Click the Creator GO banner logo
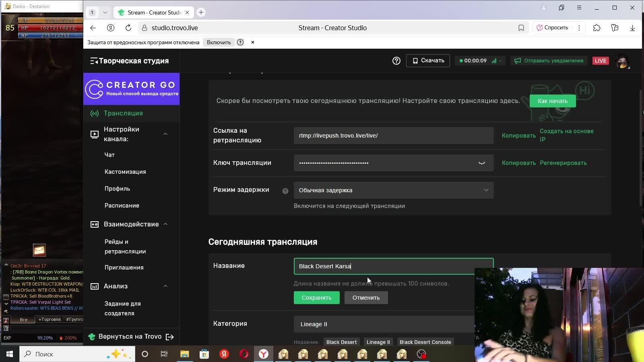The height and width of the screenshot is (362, 644). pos(132,88)
